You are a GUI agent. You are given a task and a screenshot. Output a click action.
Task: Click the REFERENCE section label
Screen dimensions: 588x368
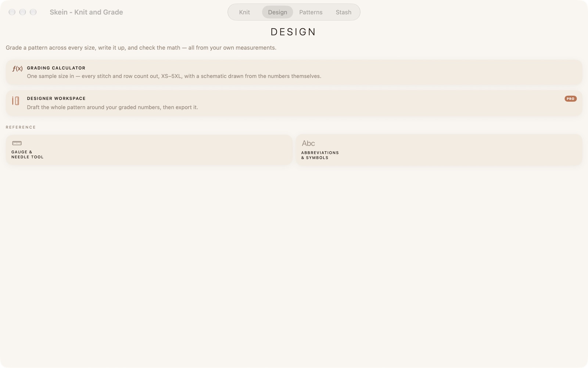tap(21, 127)
